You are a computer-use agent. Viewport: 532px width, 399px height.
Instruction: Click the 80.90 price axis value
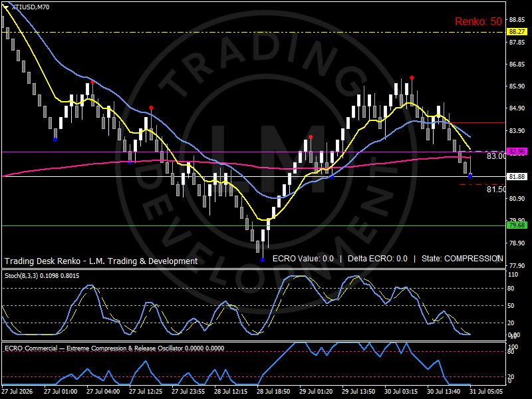point(517,198)
